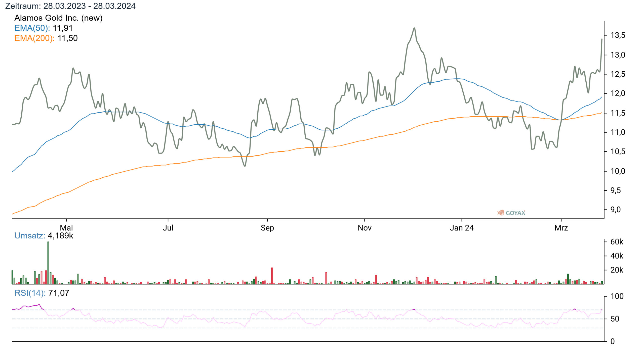Click the 40k volume axis label
The height and width of the screenshot is (359, 644).
(617, 256)
